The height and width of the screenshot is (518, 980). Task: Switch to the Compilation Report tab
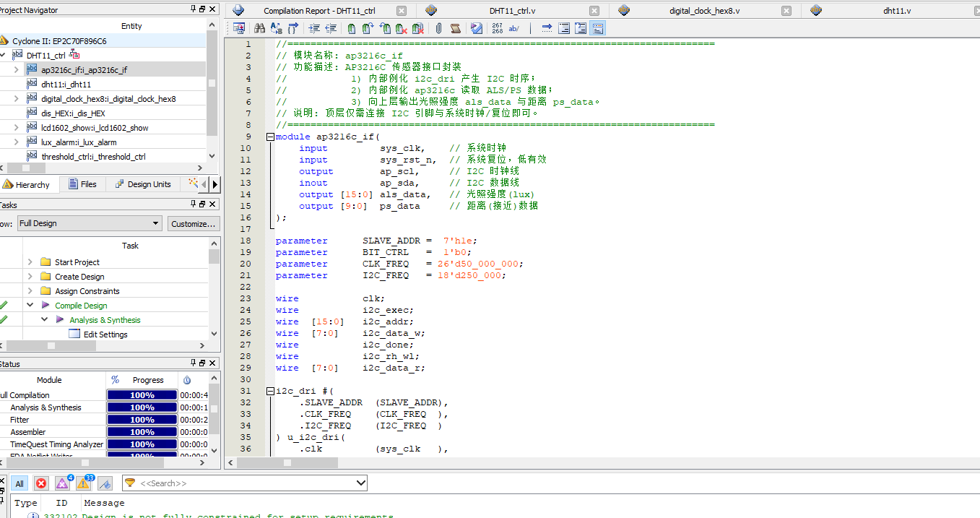click(x=319, y=11)
